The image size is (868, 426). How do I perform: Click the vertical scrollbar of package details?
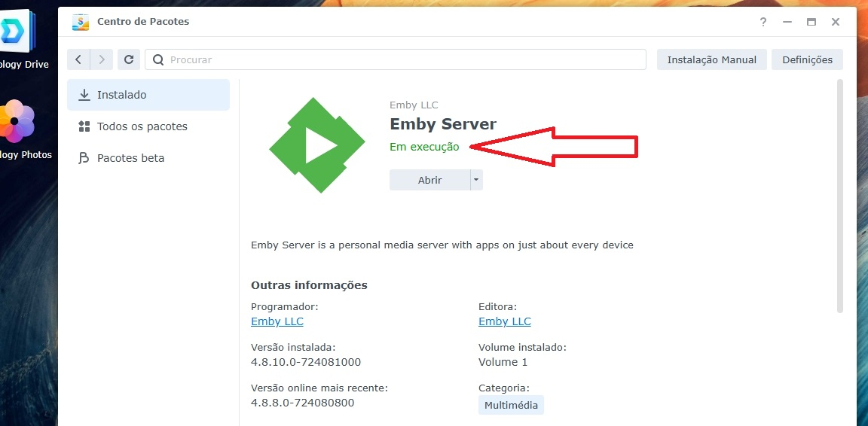click(840, 196)
